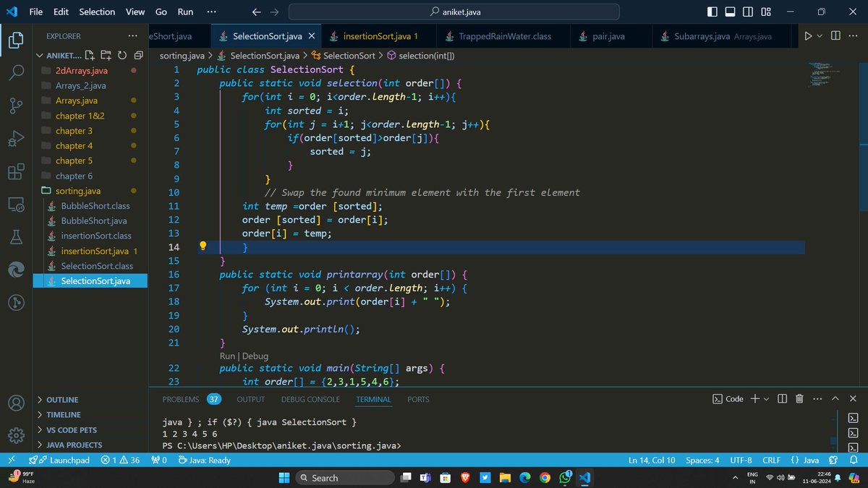Open the new terminal launch profile dropdown
Image resolution: width=868 pixels, height=488 pixels.
coord(766,398)
